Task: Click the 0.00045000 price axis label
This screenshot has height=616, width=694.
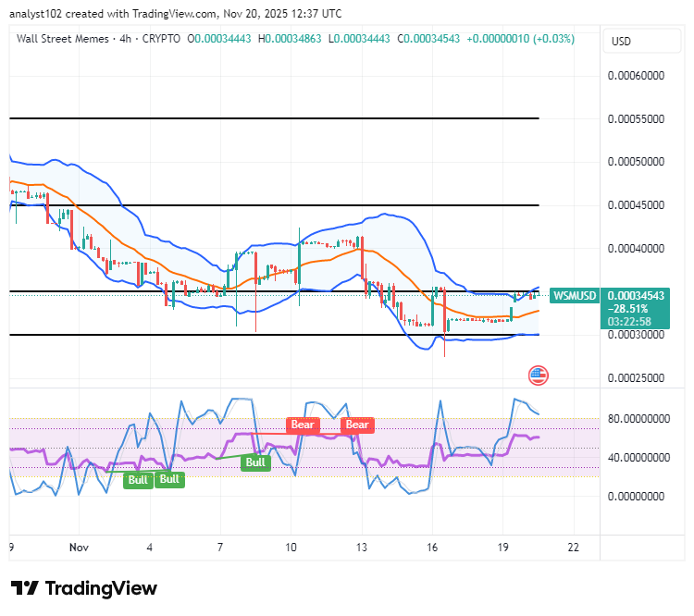Action: click(636, 205)
